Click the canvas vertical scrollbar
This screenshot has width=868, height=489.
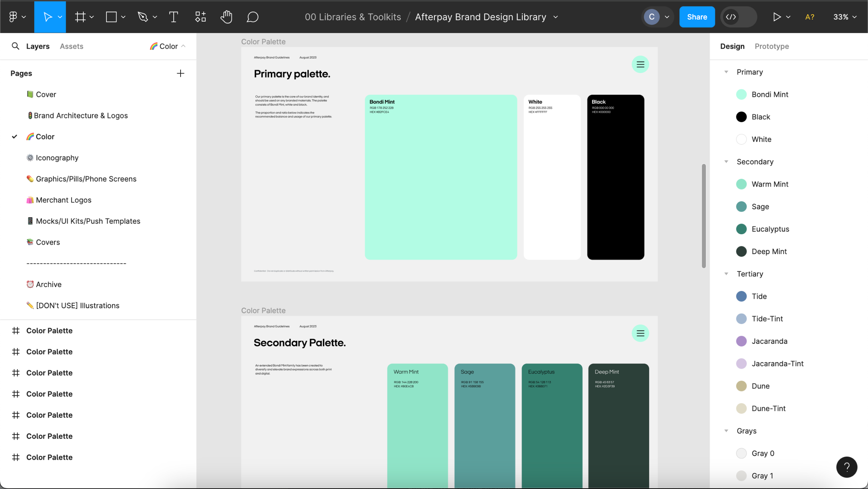pyautogui.click(x=703, y=216)
